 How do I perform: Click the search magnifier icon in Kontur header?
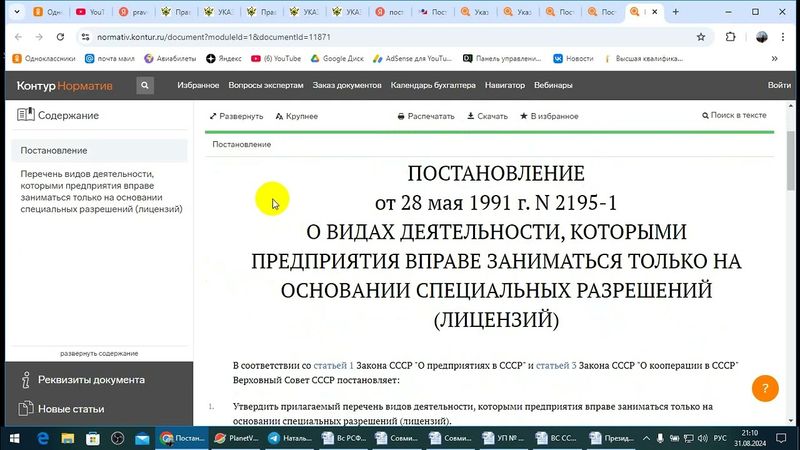(x=145, y=86)
